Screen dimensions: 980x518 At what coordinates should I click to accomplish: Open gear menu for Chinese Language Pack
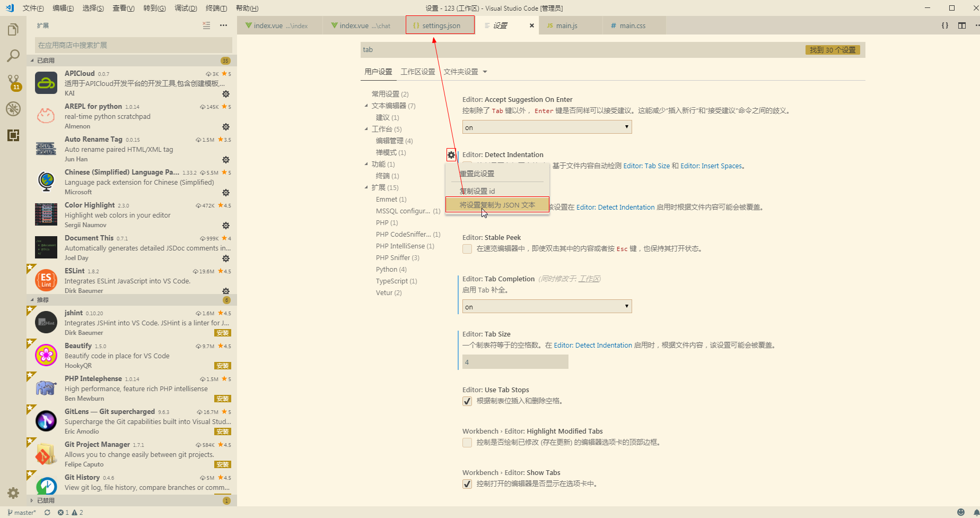pyautogui.click(x=226, y=193)
